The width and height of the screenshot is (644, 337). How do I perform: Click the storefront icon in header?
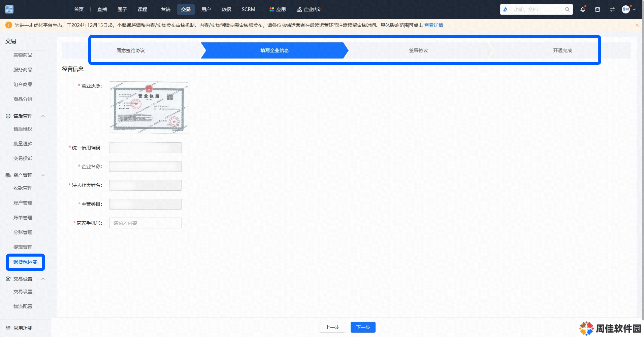[x=598, y=9]
